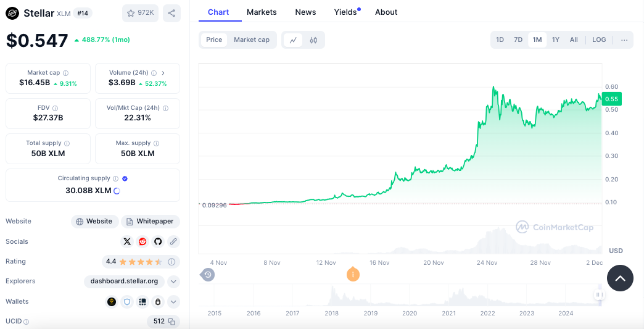Click the Rating info icon

click(x=171, y=261)
